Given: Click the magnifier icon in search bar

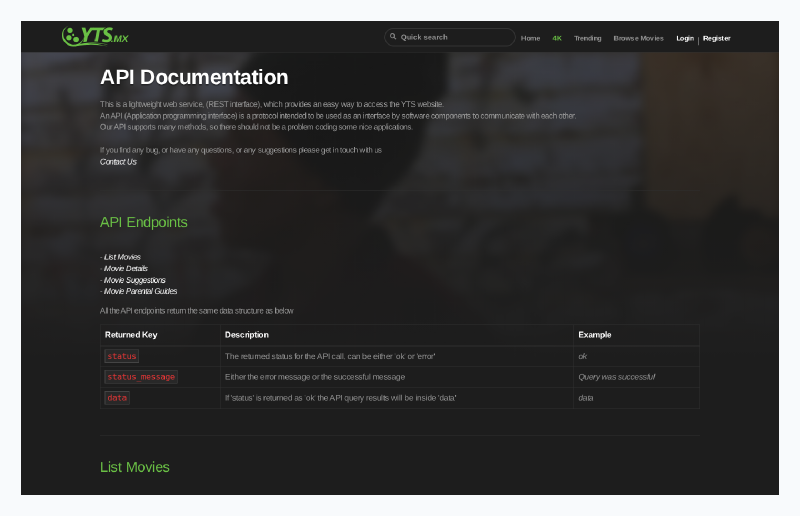Looking at the screenshot, I should click(394, 37).
